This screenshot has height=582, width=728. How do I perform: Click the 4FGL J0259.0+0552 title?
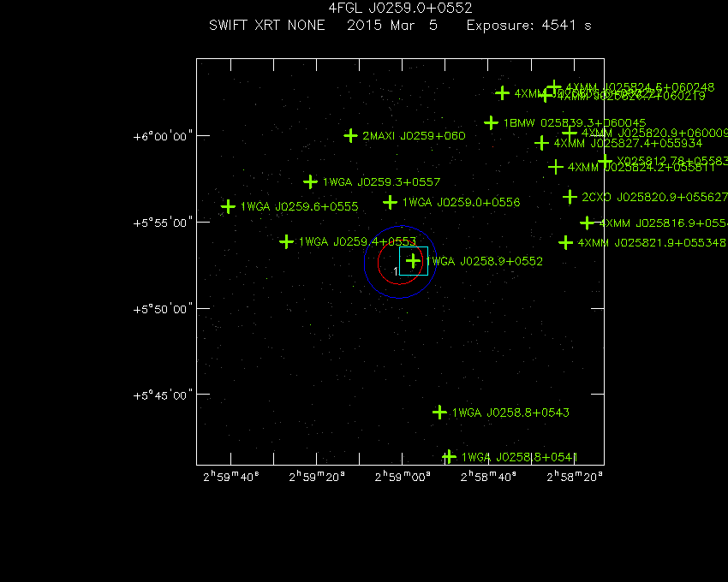pyautogui.click(x=400, y=8)
